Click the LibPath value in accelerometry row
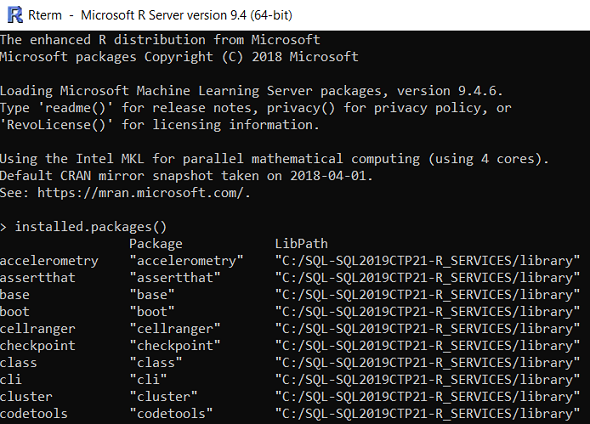Viewport: 590px width, 424px height. (427, 261)
